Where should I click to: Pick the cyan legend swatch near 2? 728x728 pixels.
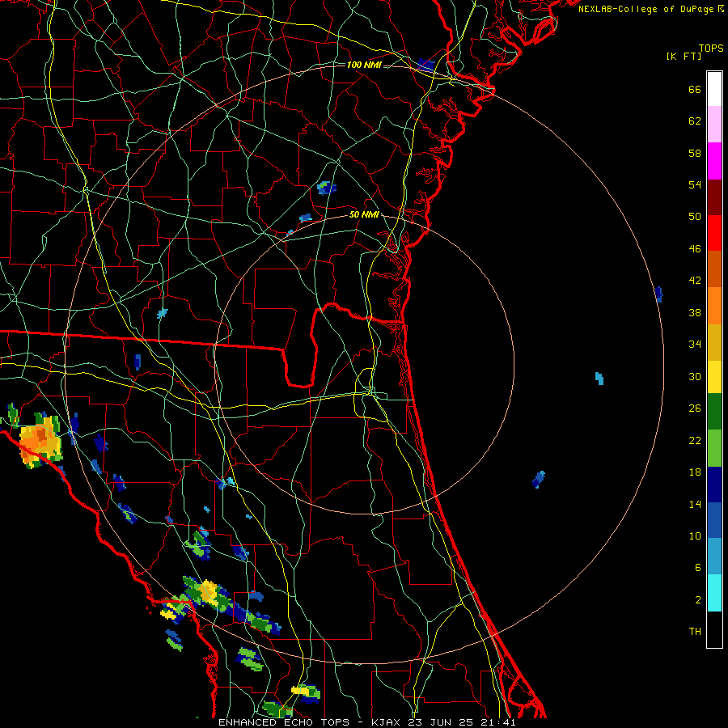[714, 593]
